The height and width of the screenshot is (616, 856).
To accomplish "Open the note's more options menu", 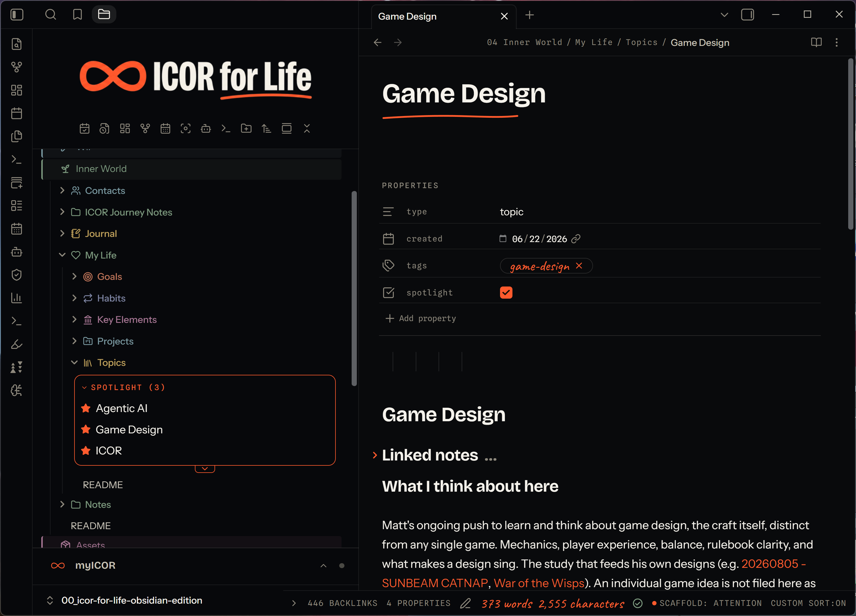I will (836, 42).
